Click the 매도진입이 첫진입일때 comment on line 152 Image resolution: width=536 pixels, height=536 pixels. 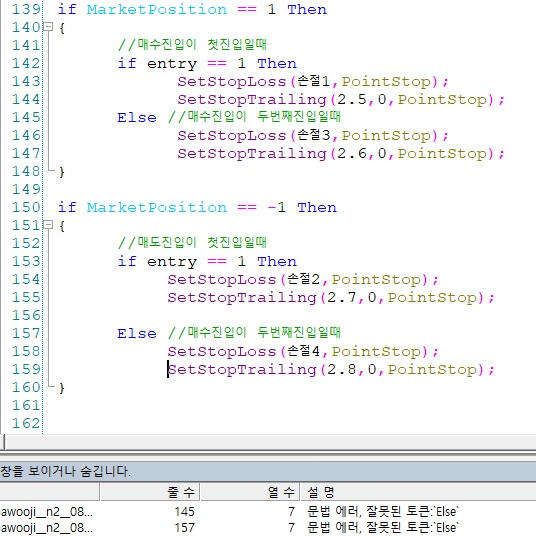192,243
